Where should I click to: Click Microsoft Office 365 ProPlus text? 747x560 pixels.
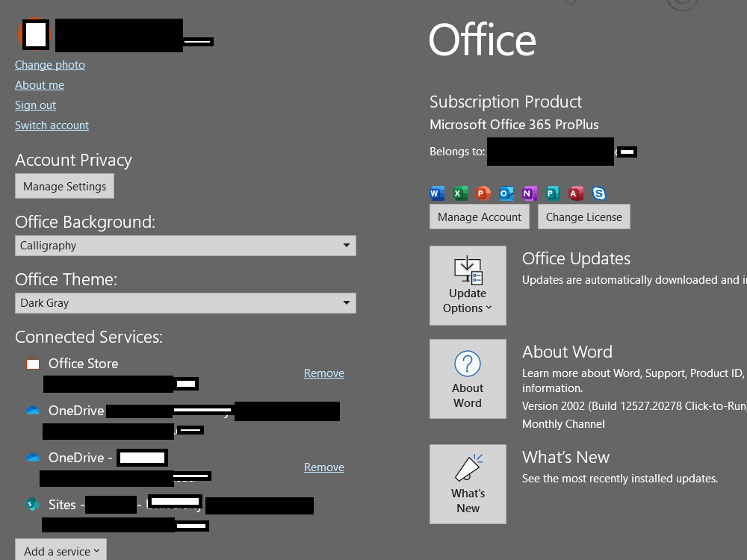pos(514,125)
